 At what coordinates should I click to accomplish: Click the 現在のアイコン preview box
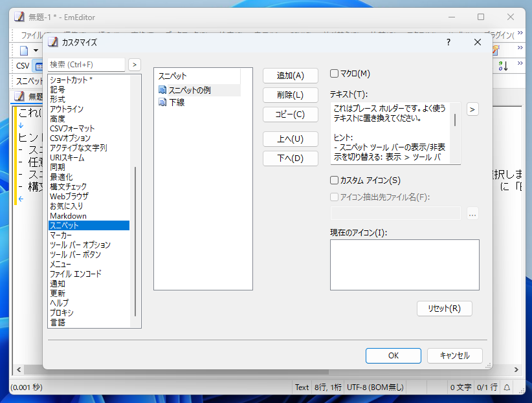pyautogui.click(x=405, y=265)
